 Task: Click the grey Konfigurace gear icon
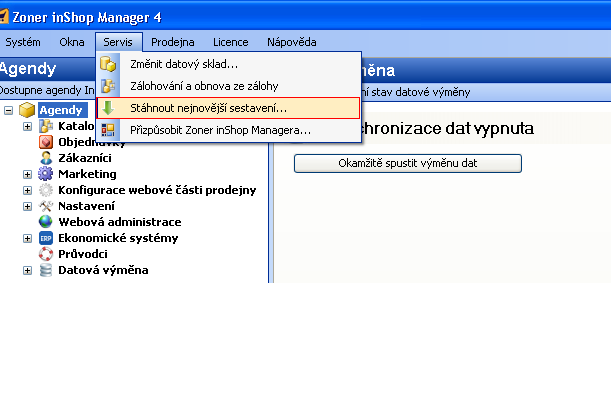[46, 190]
